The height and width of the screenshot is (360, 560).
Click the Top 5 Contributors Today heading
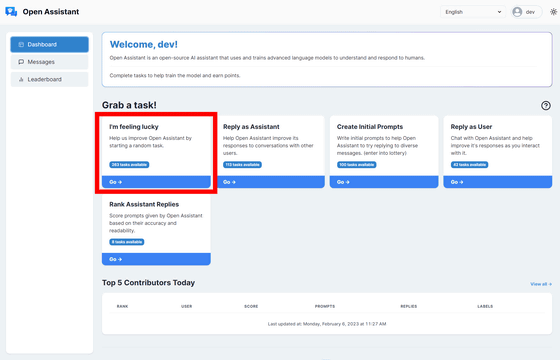(x=149, y=283)
